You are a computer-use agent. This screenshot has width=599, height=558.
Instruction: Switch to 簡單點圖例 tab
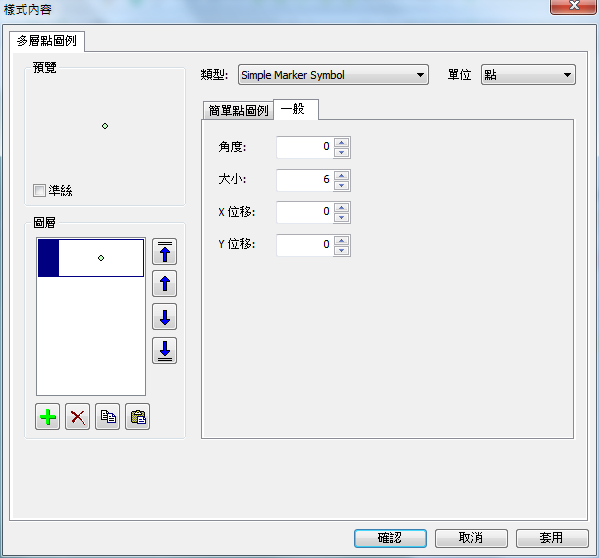click(x=238, y=111)
